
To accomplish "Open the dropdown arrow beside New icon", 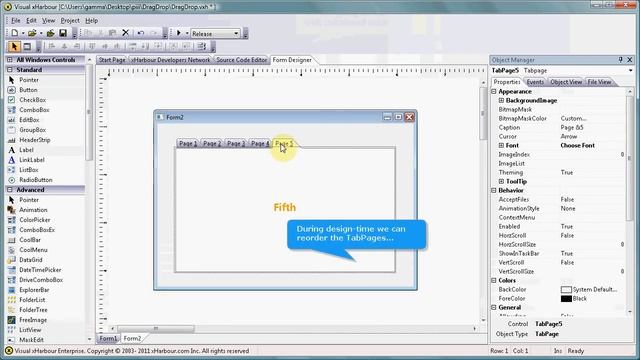I will 23,33.
